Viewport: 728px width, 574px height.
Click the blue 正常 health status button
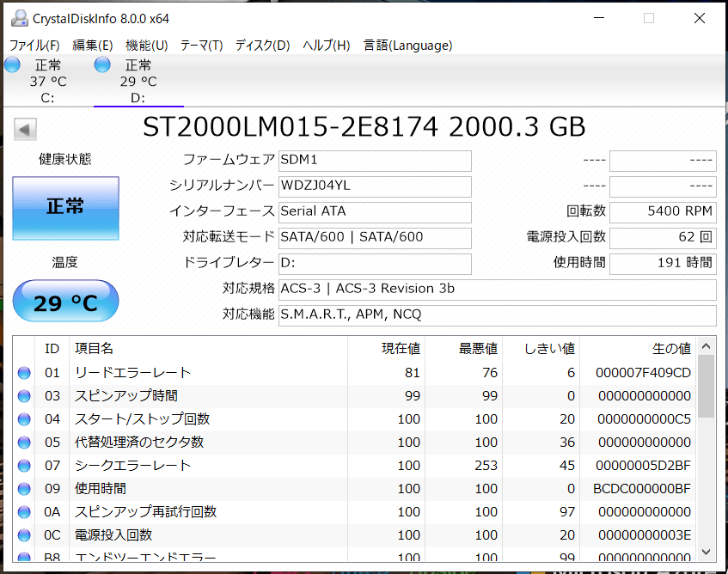[66, 208]
